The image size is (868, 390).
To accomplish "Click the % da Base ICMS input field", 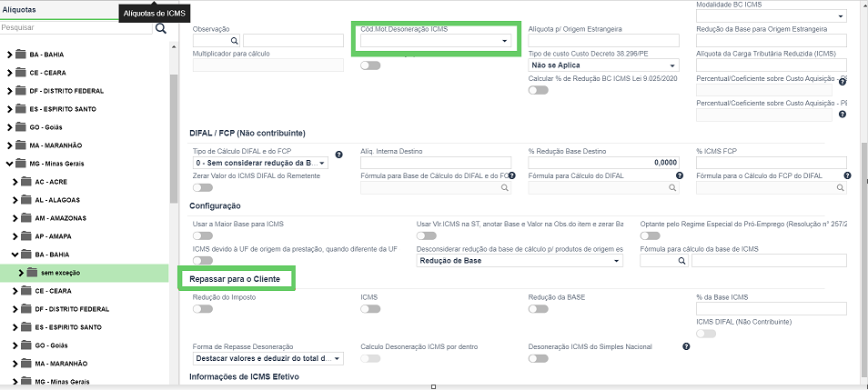I will pos(772,309).
